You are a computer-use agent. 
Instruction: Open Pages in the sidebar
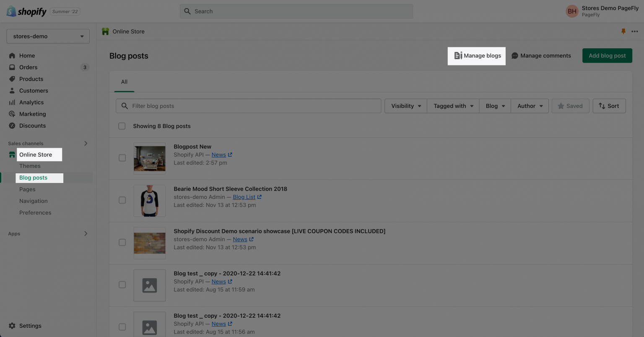click(x=27, y=189)
